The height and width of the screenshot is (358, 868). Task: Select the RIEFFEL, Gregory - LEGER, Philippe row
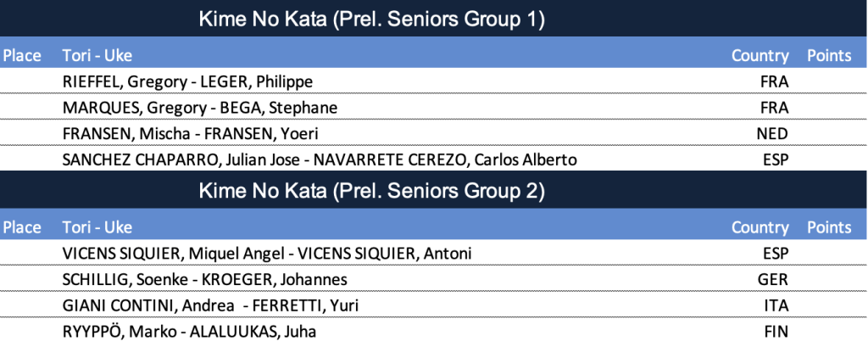coord(434,81)
